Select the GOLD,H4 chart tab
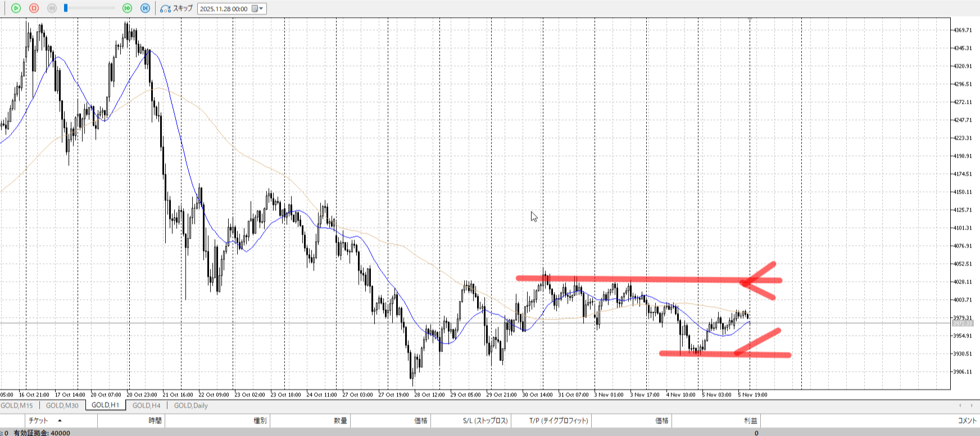Image resolution: width=980 pixels, height=436 pixels. [146, 405]
